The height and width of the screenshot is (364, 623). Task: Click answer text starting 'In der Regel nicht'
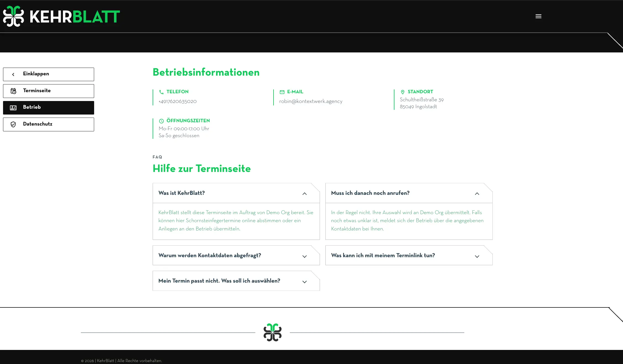(407, 220)
